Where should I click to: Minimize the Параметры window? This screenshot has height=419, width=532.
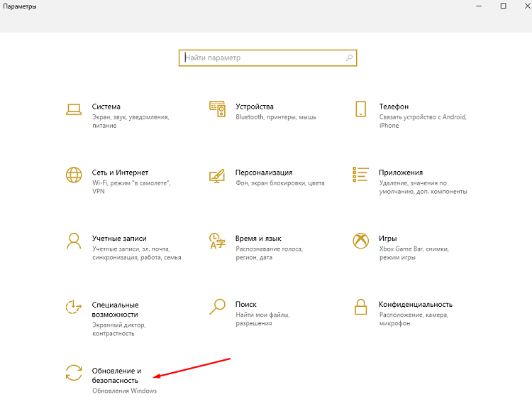point(471,6)
